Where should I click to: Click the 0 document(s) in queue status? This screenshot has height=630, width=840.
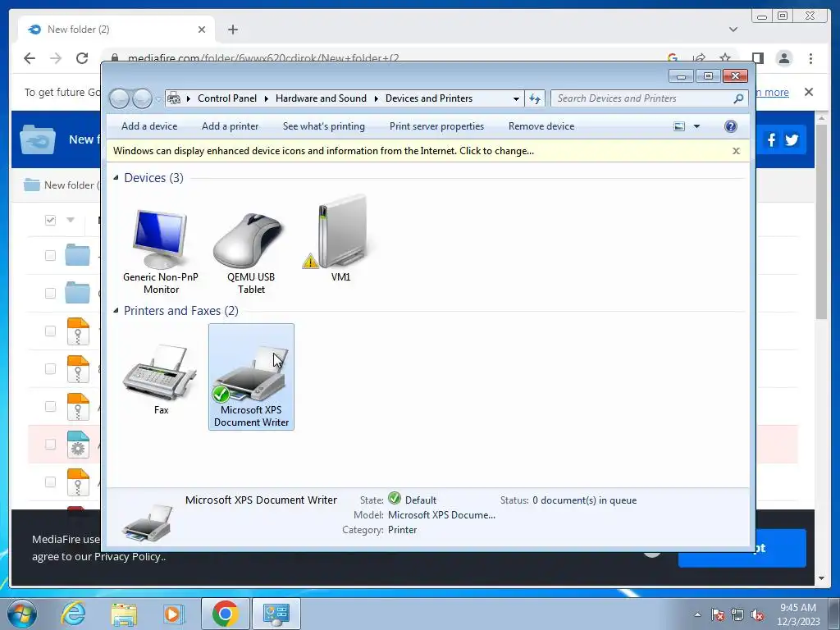click(584, 500)
